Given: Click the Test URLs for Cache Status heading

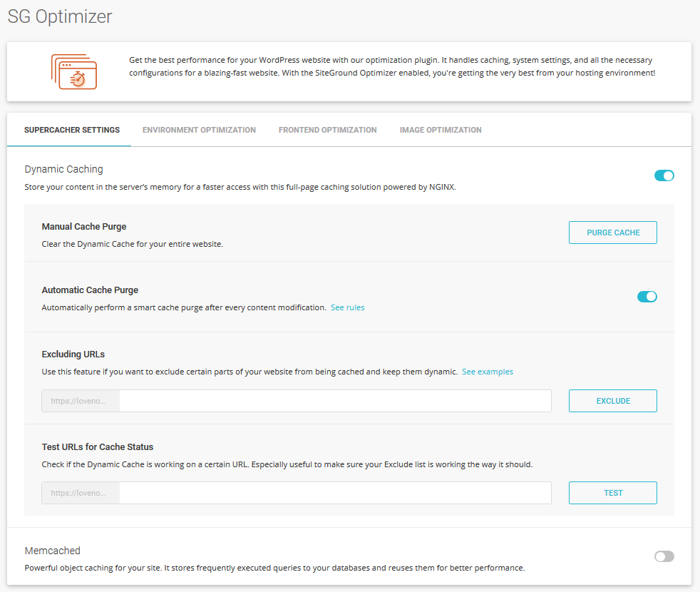Looking at the screenshot, I should click(98, 446).
